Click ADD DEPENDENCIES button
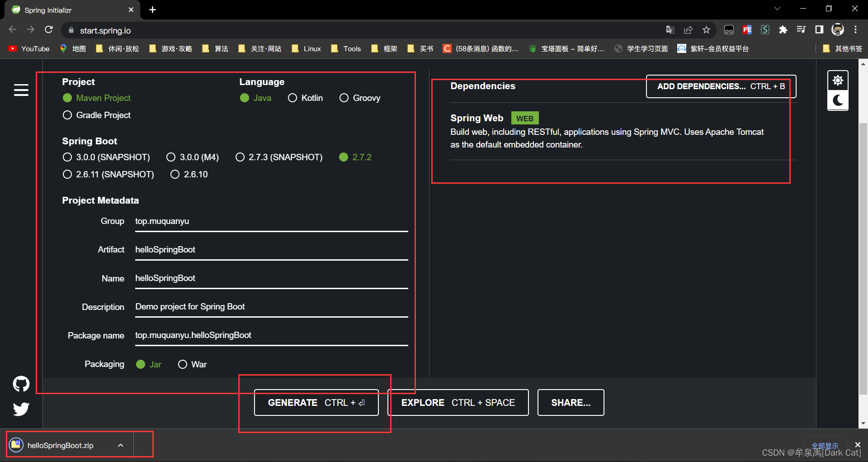 click(721, 86)
